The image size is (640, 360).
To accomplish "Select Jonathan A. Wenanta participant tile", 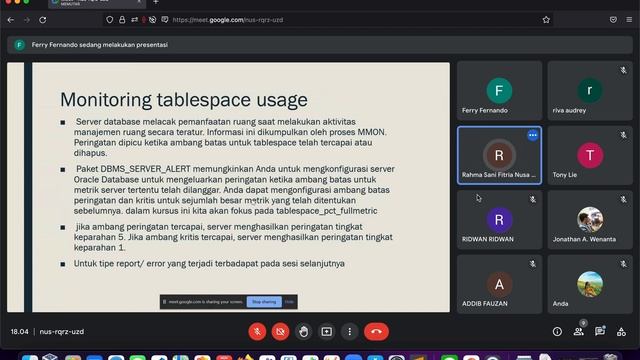I will pos(590,220).
